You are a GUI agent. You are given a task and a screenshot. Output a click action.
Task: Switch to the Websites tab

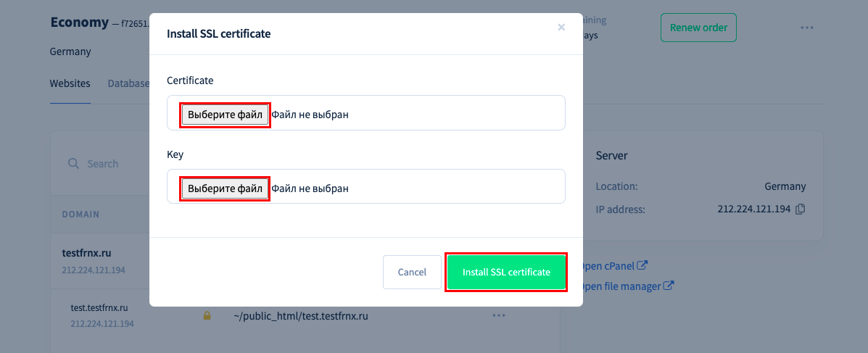(70, 83)
